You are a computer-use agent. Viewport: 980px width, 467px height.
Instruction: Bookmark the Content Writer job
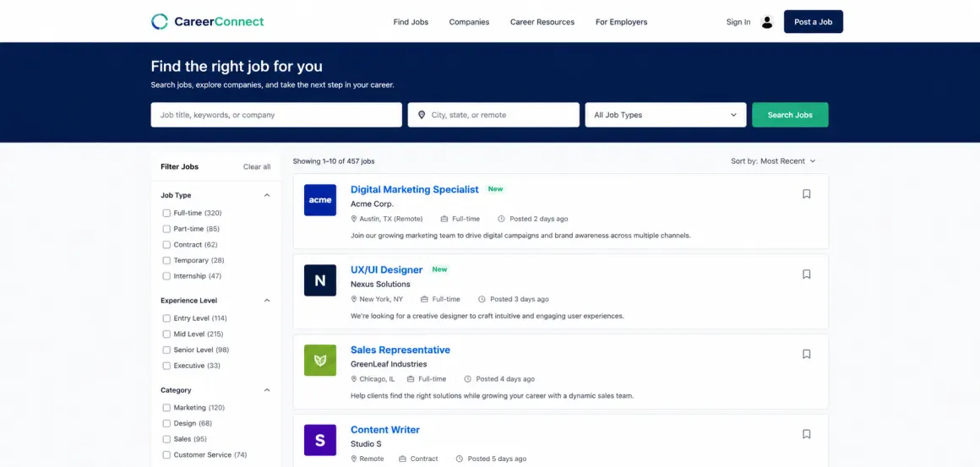(806, 434)
